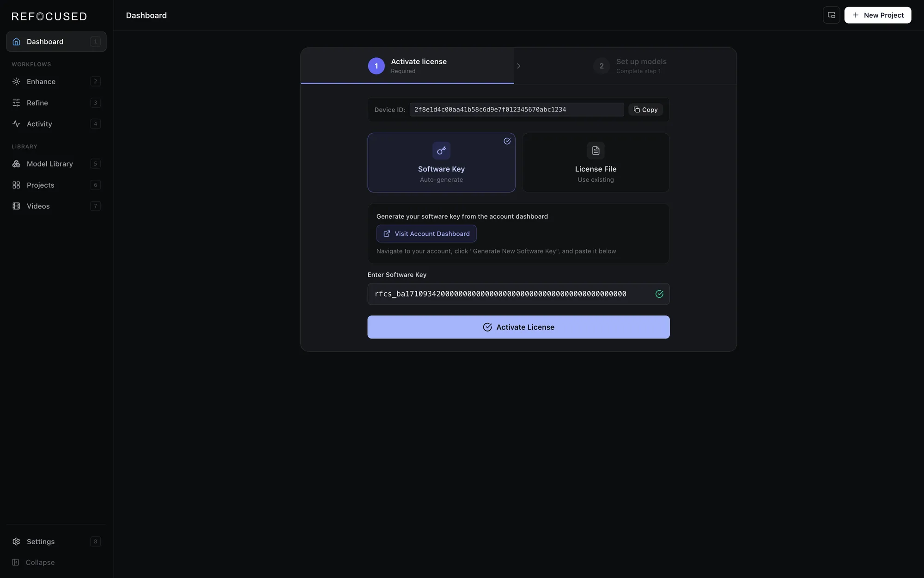The image size is (924, 578).
Task: Click inside the Enter Software Key field
Action: point(518,294)
